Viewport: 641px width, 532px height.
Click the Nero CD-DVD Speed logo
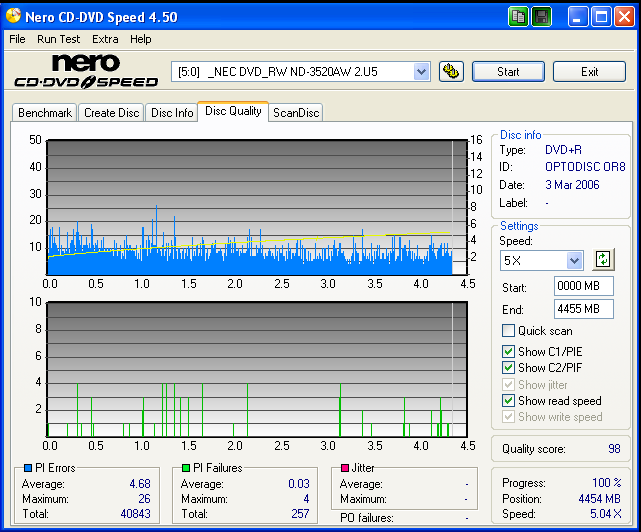click(86, 71)
